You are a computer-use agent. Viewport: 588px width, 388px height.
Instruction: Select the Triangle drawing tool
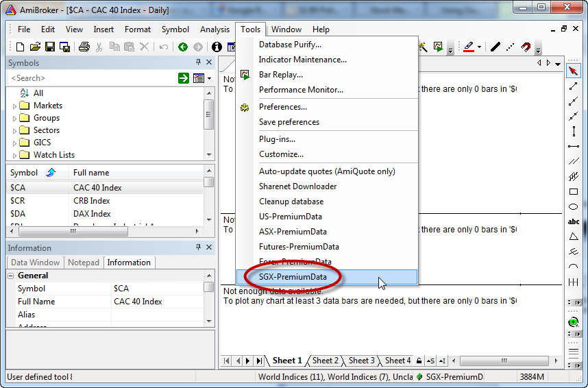pos(574,237)
